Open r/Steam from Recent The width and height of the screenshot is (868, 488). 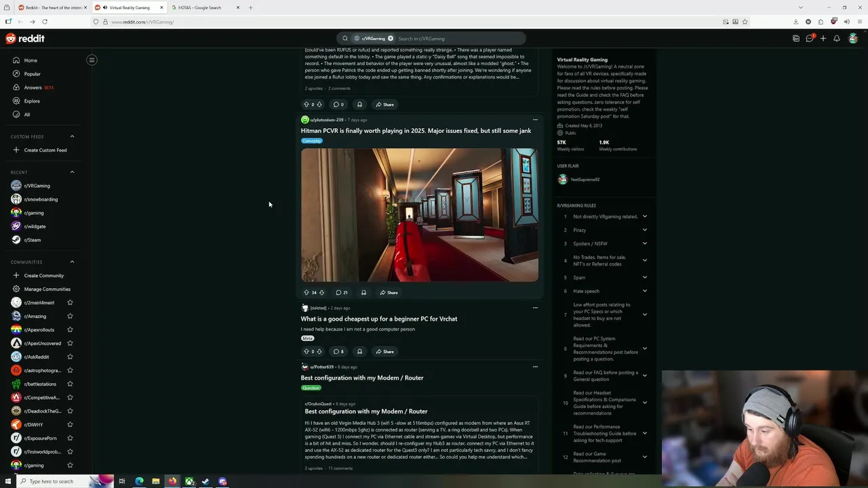(33, 240)
